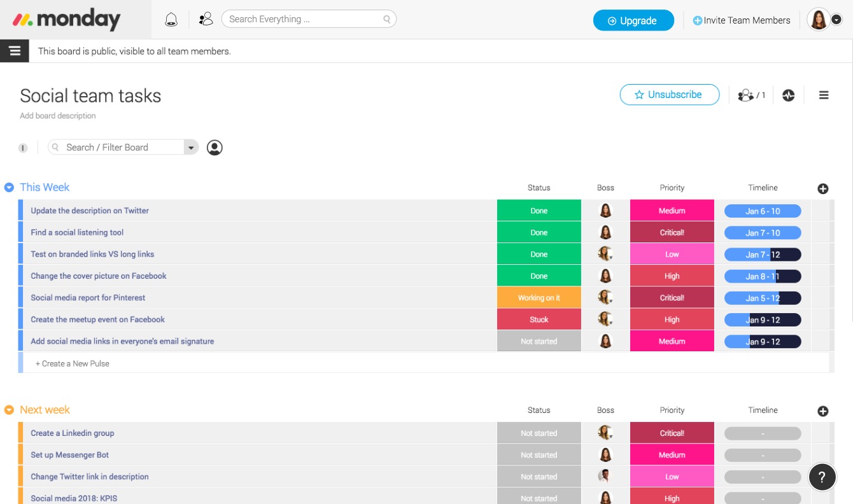Open the board activity log icon

tap(788, 95)
